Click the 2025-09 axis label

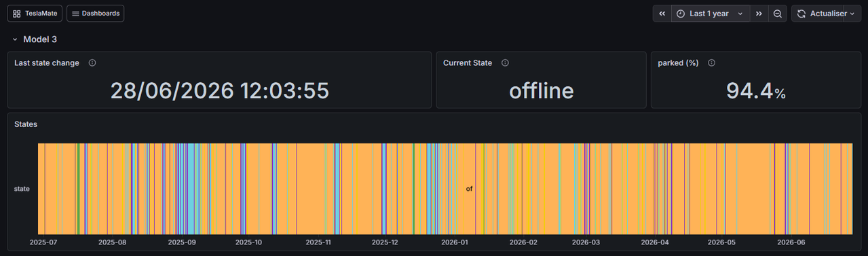182,242
